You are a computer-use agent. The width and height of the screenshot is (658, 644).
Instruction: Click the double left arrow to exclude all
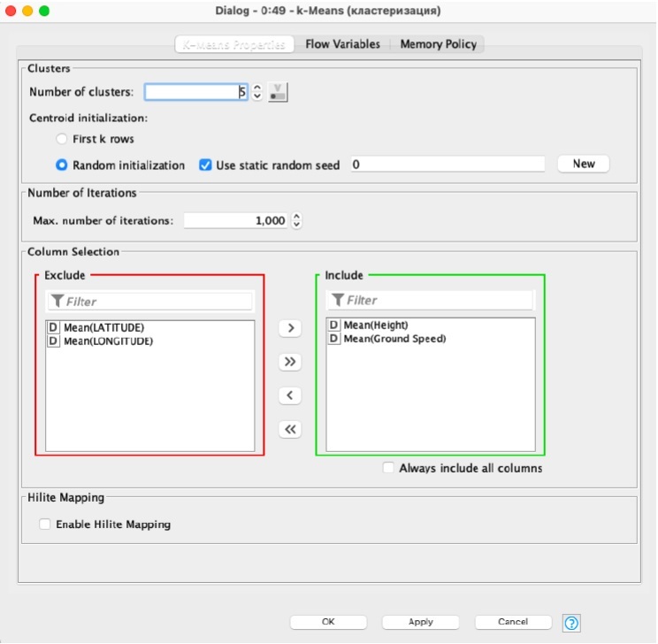pos(289,430)
